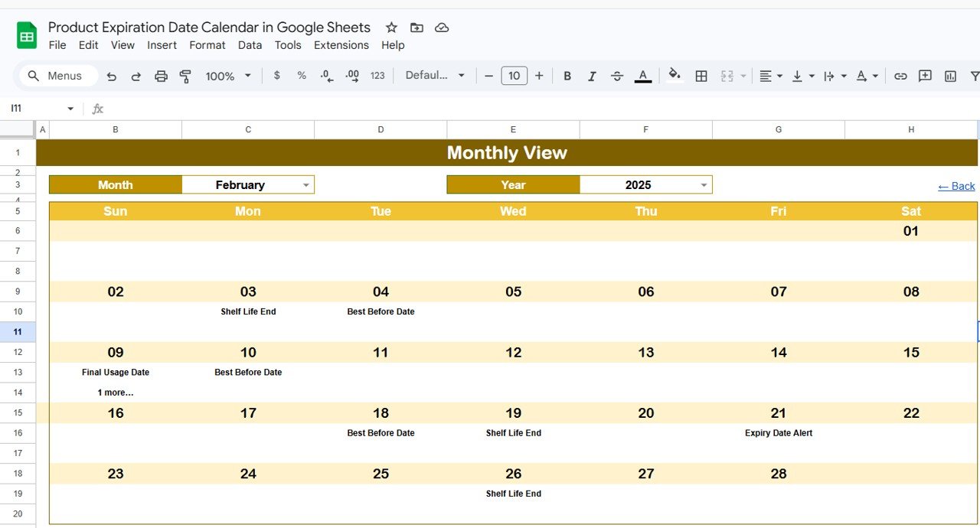Screen dimensions: 980x528
Task: Print the spreadsheet via printer icon
Action: tap(161, 76)
